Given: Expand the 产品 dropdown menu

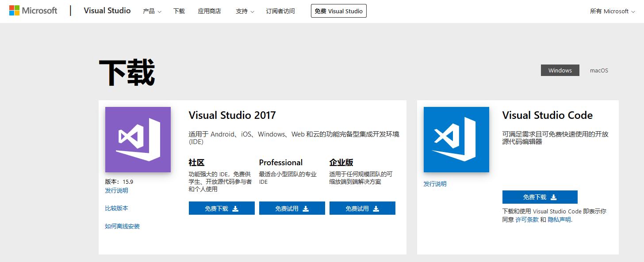Looking at the screenshot, I should [152, 11].
